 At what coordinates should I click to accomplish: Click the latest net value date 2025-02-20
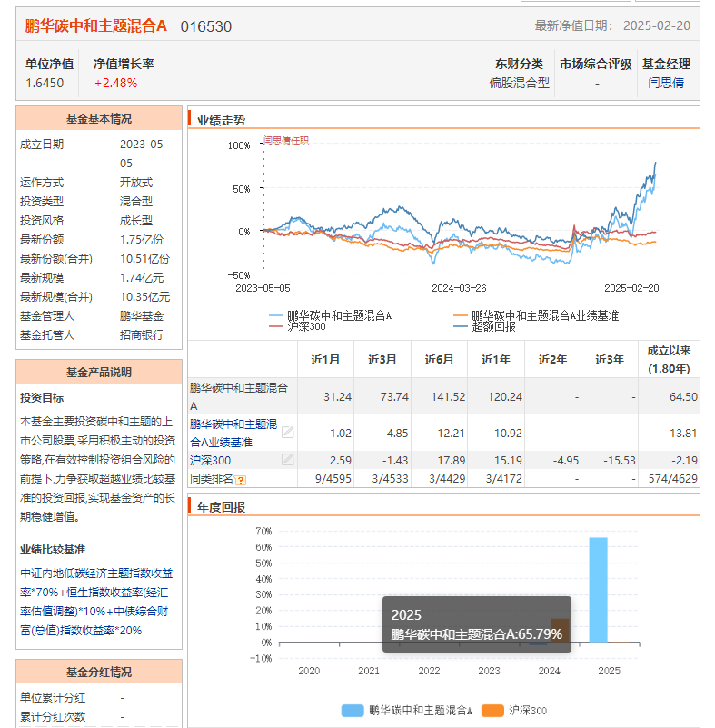657,26
